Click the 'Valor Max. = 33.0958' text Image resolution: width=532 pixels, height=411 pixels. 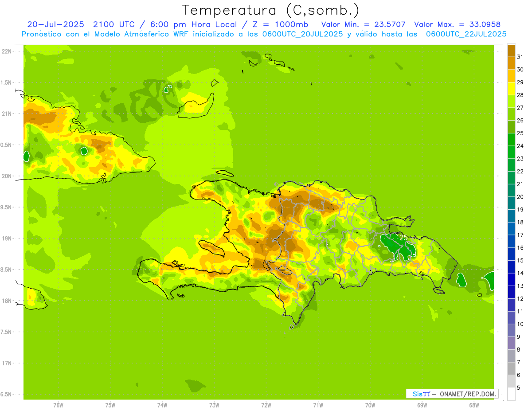pyautogui.click(x=457, y=24)
